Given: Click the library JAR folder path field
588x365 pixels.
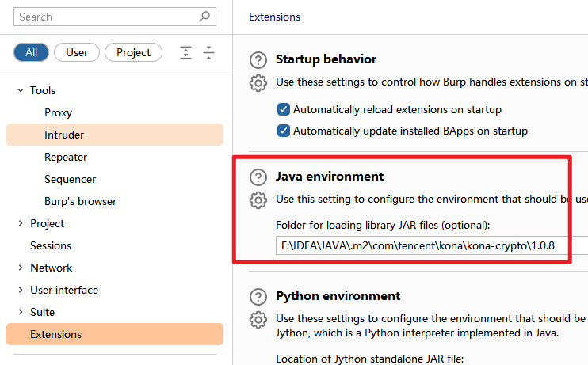Looking at the screenshot, I should tap(432, 245).
